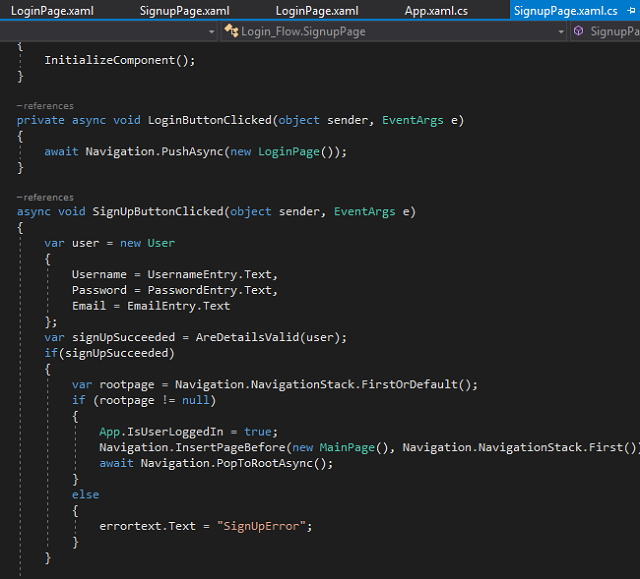
Task: Select the LoginPage.xaml tab beside App.xaml.cs
Action: tap(317, 10)
